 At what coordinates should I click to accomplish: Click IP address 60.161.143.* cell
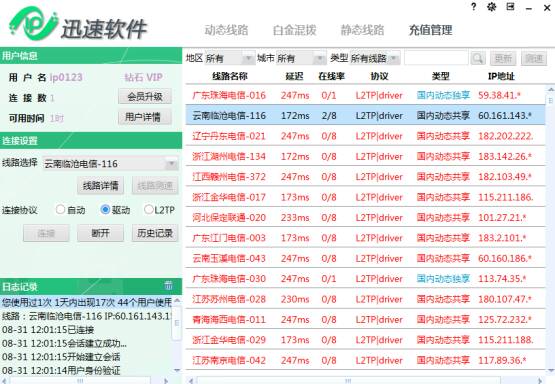[505, 115]
